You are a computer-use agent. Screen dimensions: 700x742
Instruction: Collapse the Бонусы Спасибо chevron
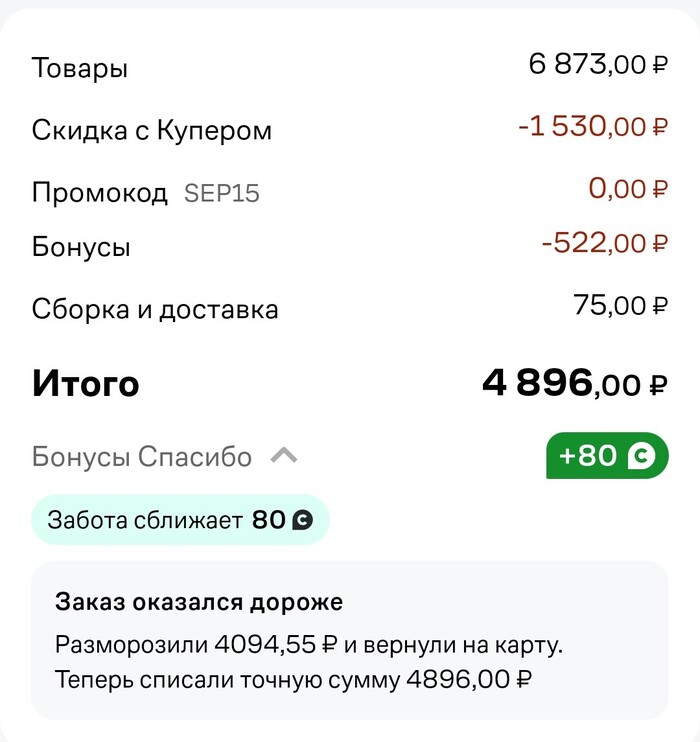click(284, 457)
